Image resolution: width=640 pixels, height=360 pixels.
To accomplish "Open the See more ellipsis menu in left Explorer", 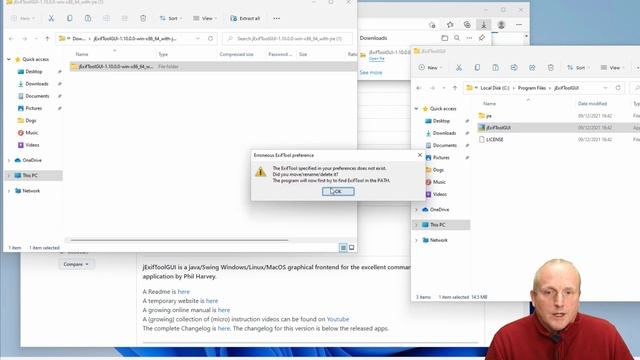I will pyautogui.click(x=277, y=18).
